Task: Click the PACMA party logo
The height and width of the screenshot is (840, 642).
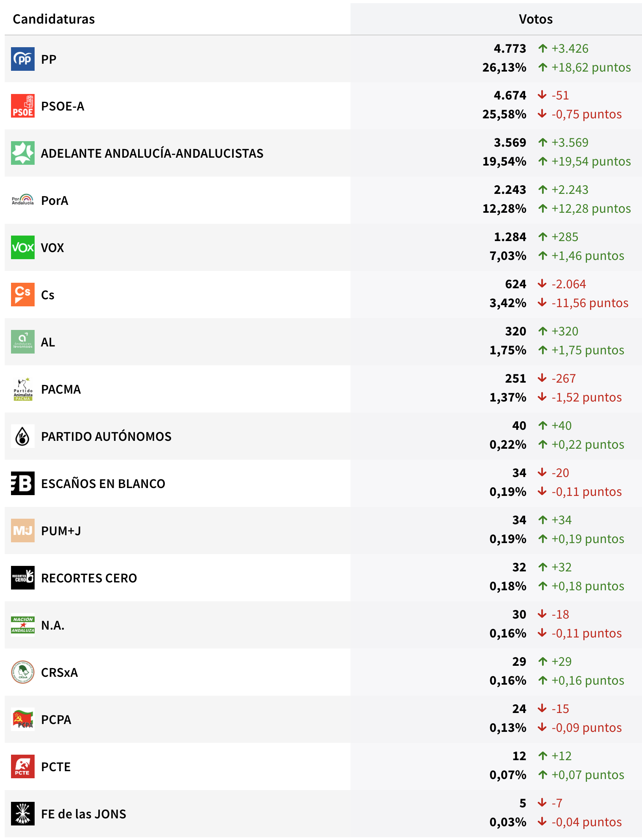Action: 23,389
